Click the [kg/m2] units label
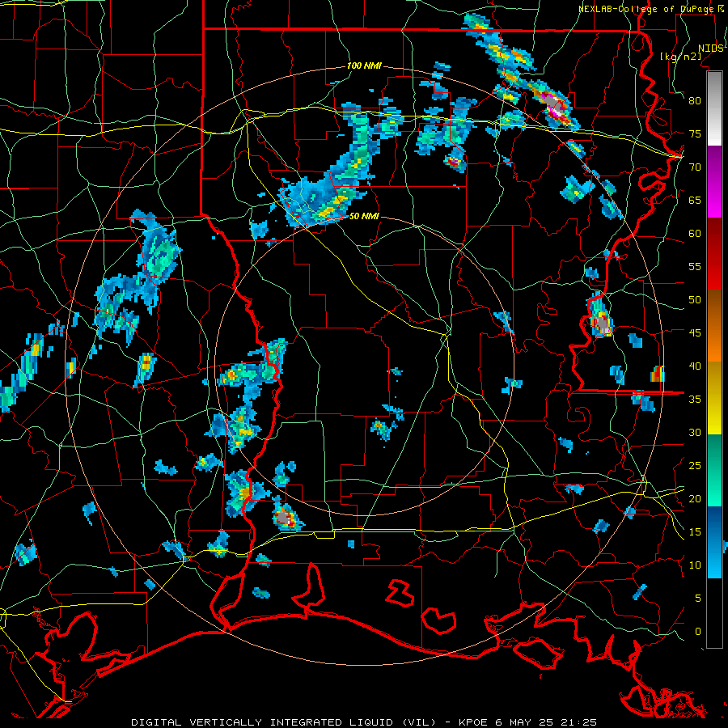This screenshot has width=728, height=728. [x=680, y=56]
